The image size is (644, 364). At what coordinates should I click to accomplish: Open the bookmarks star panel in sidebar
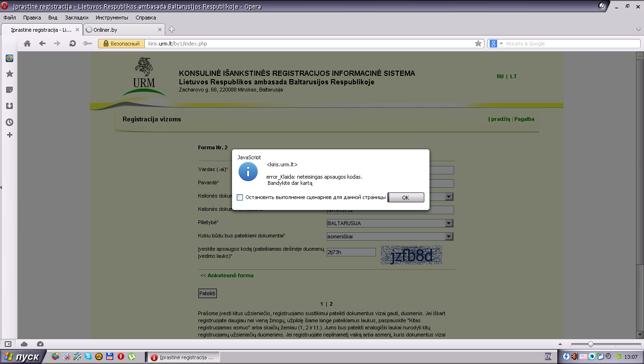tap(9, 74)
